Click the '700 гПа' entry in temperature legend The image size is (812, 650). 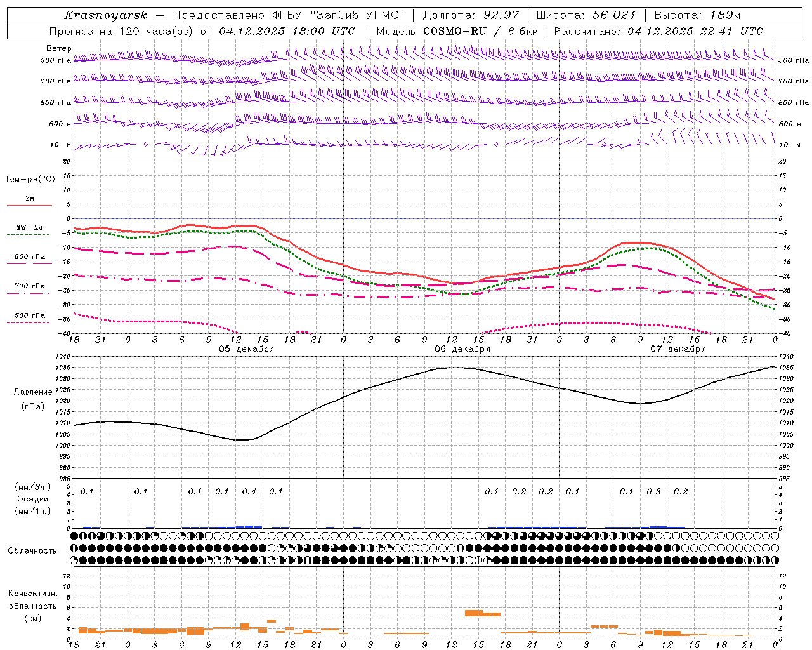point(29,286)
